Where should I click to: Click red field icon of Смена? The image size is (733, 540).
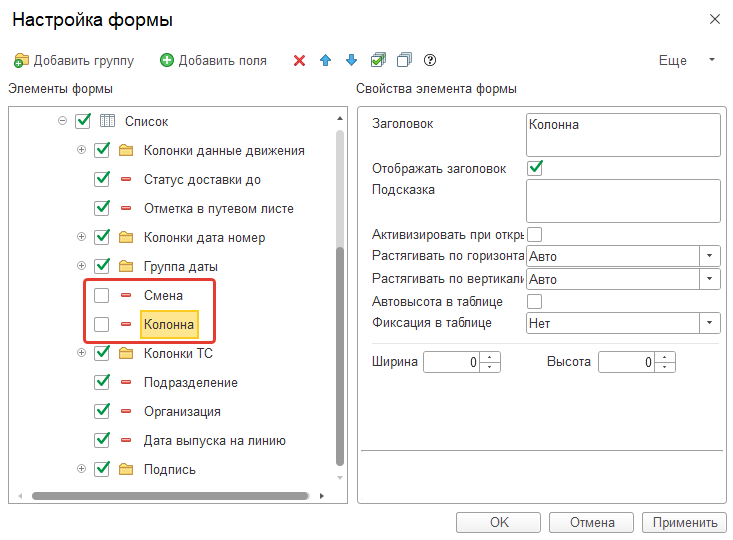point(126,295)
